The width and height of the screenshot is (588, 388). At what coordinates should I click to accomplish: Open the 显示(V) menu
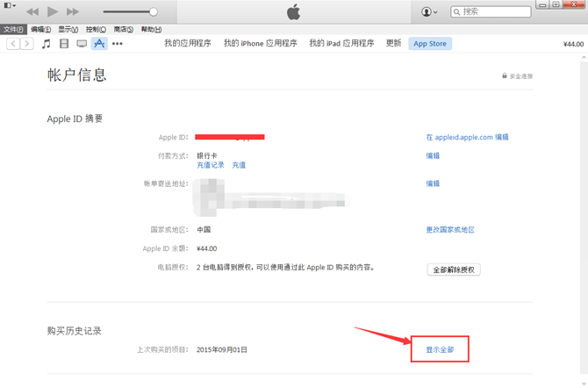68,29
